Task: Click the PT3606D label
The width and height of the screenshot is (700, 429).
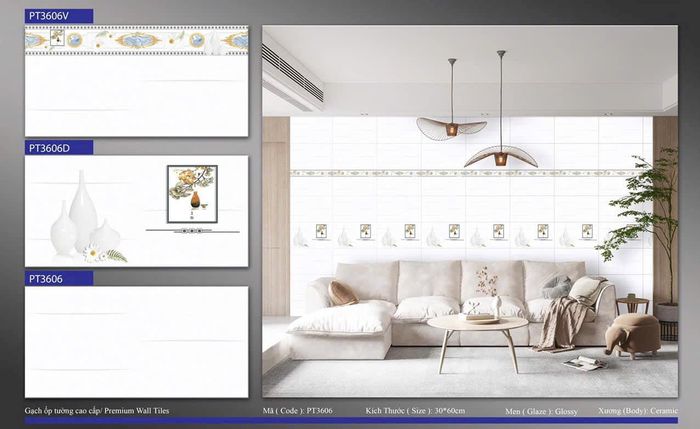Action: pyautogui.click(x=58, y=148)
